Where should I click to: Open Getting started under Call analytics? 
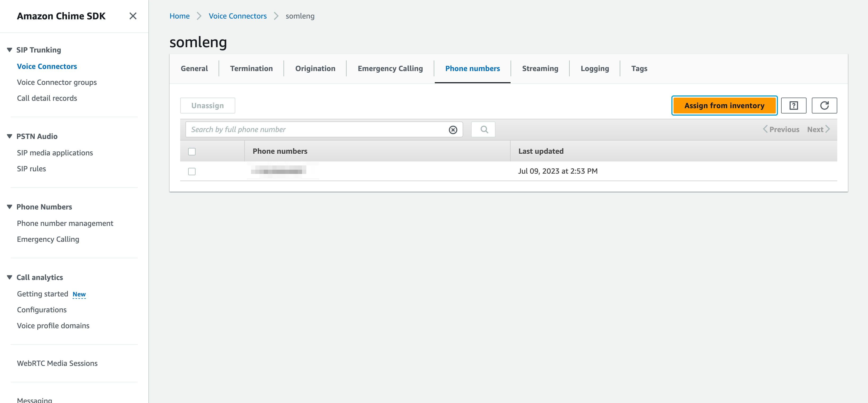(42, 294)
